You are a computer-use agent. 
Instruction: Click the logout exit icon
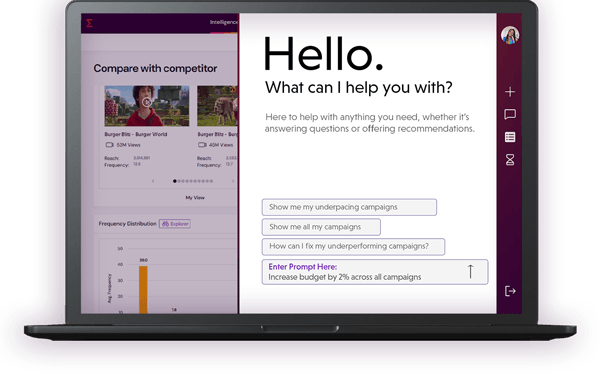click(510, 291)
